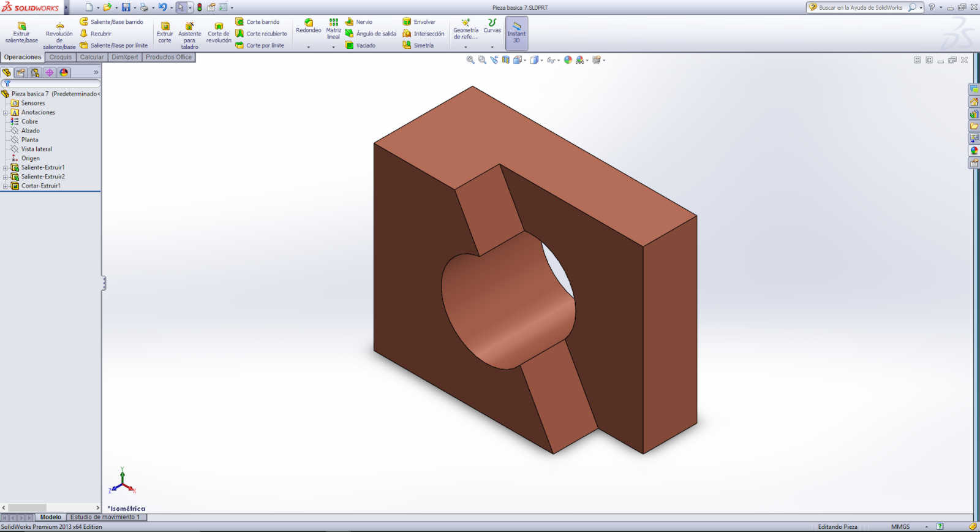Open the Redondeo dropdown arrow
Viewport: 980px width, 532px height.
pyautogui.click(x=309, y=47)
